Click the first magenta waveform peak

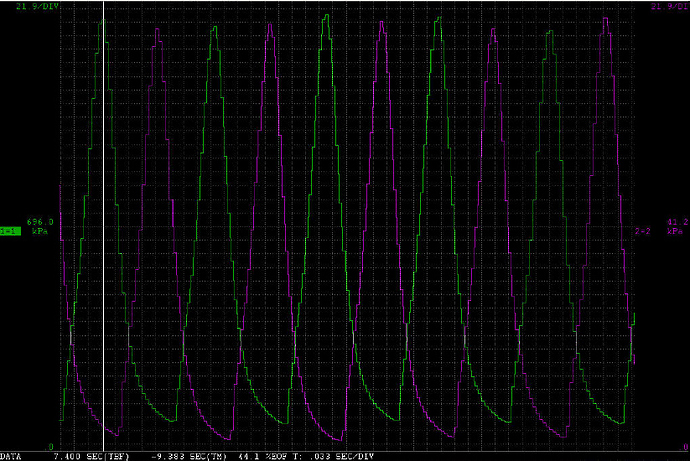(x=157, y=28)
